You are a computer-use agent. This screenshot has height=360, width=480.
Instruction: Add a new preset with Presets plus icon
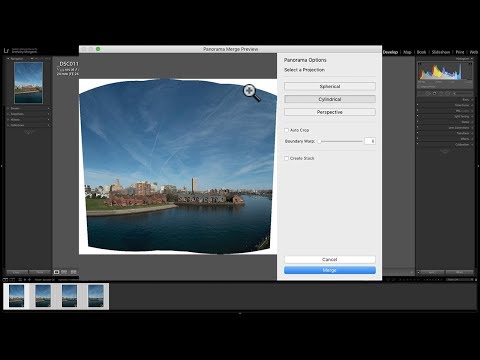(48, 108)
